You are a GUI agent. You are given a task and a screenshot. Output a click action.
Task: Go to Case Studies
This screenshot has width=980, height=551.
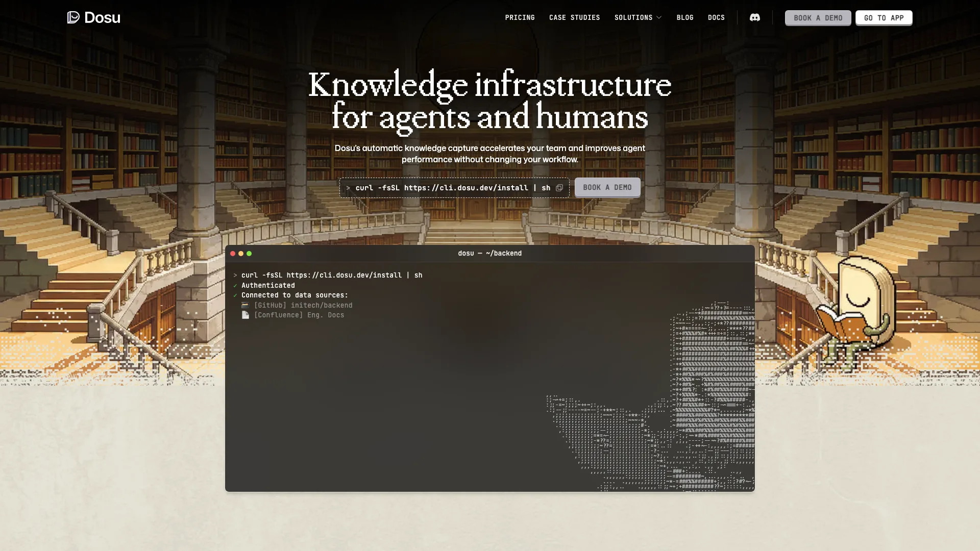(574, 18)
